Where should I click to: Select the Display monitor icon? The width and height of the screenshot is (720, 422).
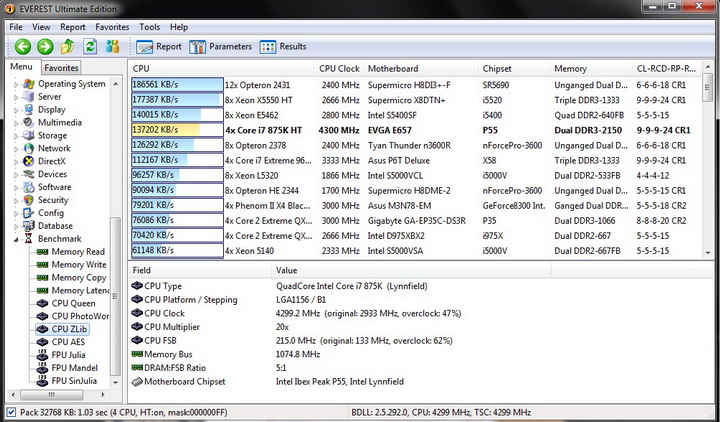point(28,110)
